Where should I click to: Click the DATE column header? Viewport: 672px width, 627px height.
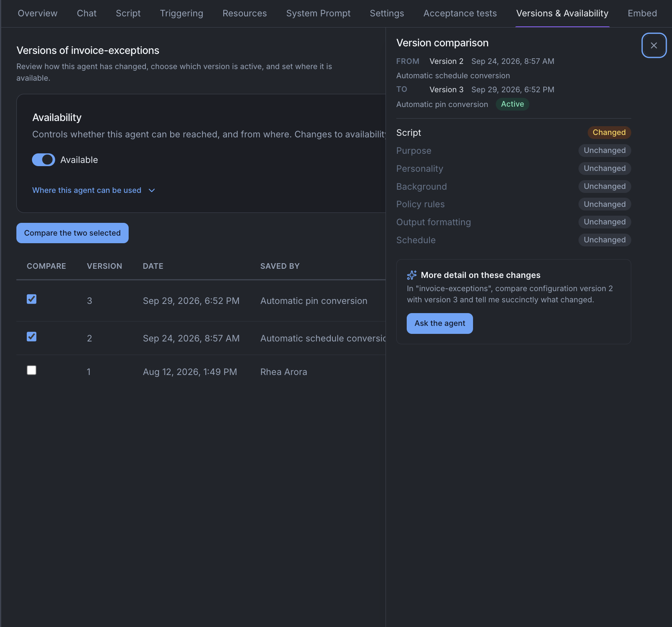tap(153, 266)
